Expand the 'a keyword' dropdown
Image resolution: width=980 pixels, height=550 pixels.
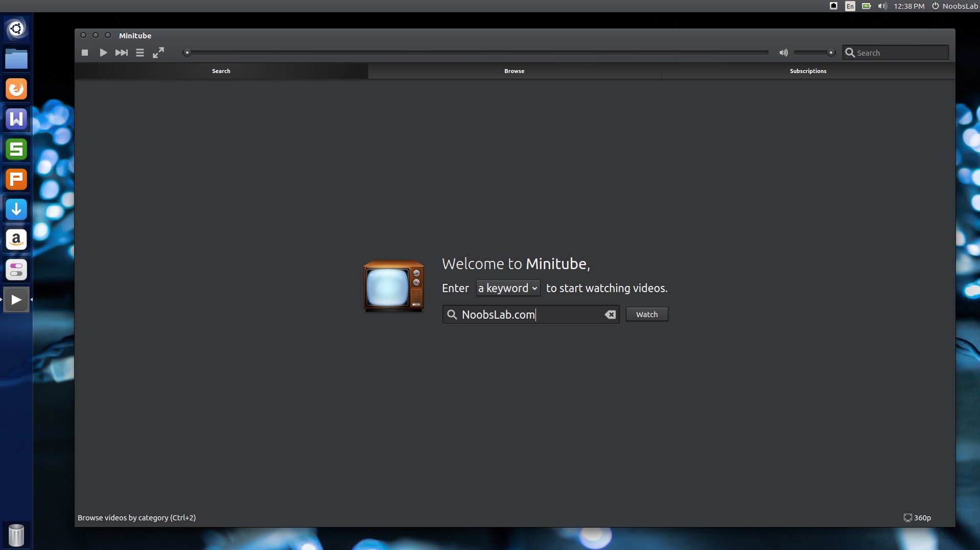click(x=508, y=288)
